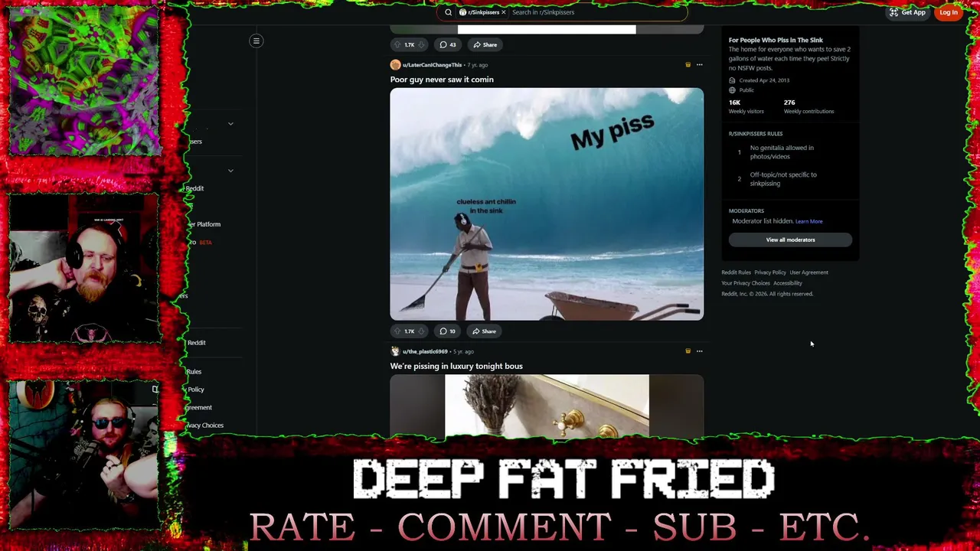Click the award icon on 'Poor guy never saw it comin' post
This screenshot has height=551, width=980.
(688, 65)
